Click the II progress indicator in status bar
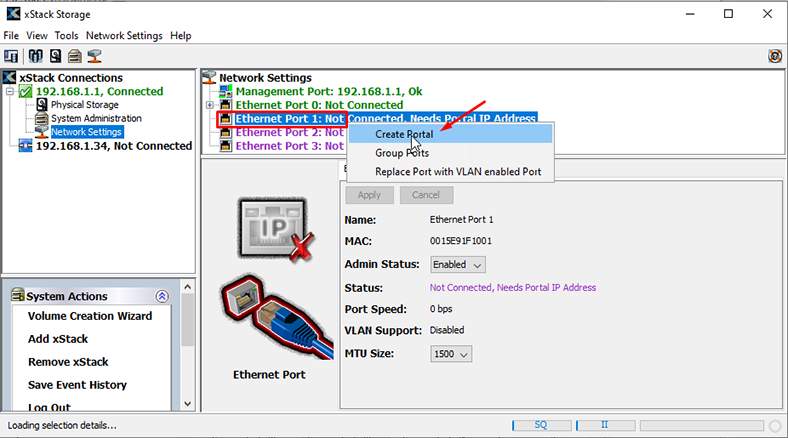Image resolution: width=788 pixels, height=438 pixels. [x=605, y=425]
